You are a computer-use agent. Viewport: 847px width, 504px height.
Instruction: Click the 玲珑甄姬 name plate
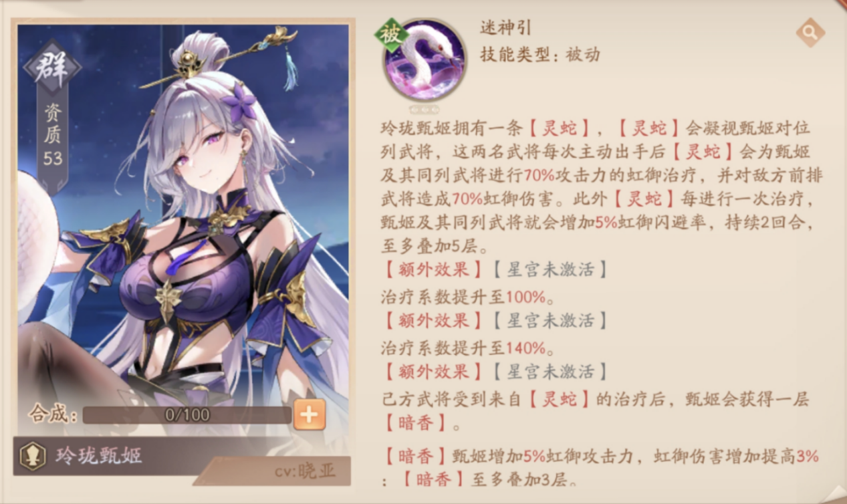[x=98, y=456]
